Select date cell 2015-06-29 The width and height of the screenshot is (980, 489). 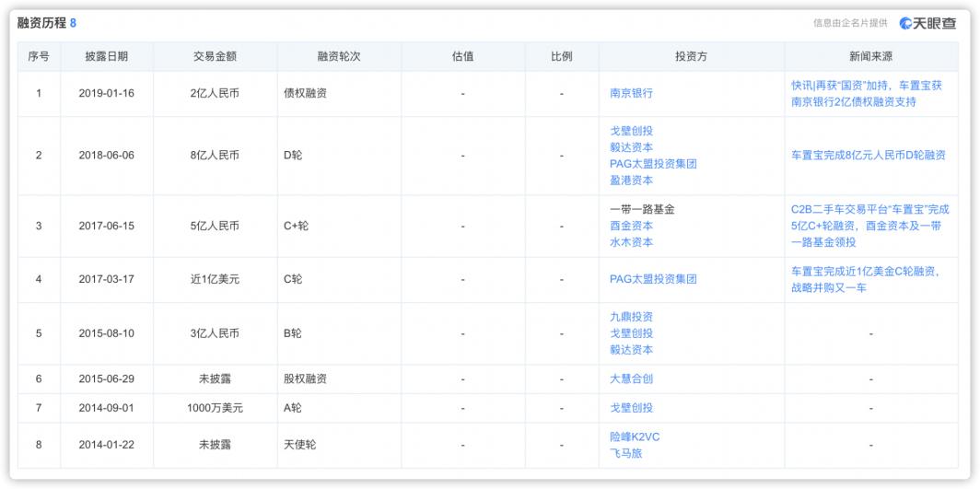tap(106, 378)
